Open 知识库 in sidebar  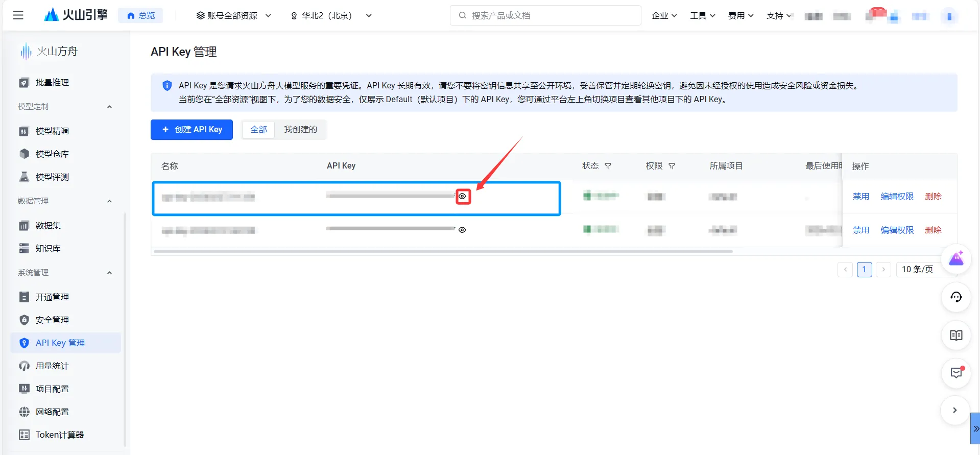(x=65, y=248)
